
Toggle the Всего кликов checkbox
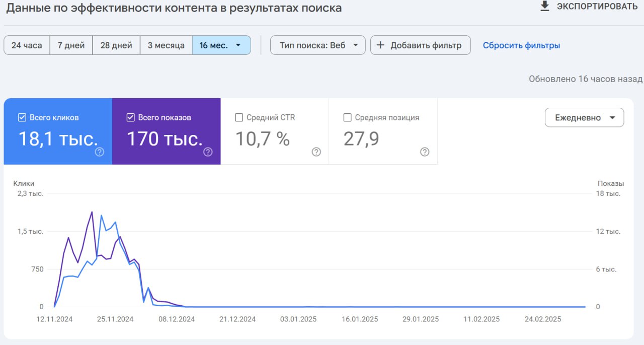(22, 117)
